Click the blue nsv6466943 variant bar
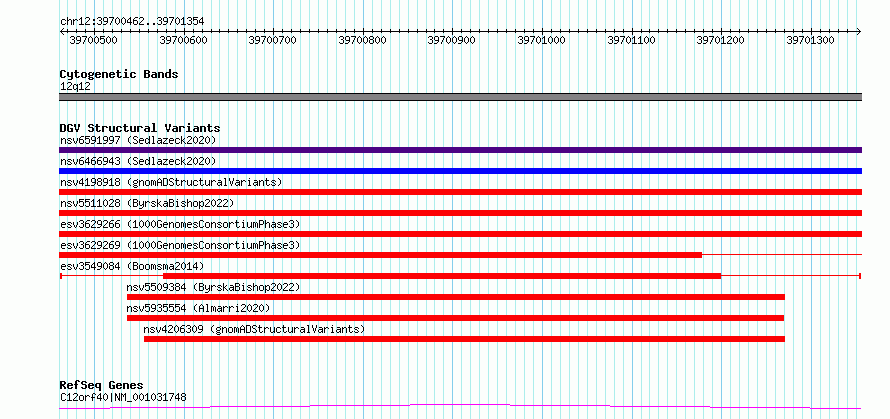The image size is (890, 419). (x=460, y=171)
